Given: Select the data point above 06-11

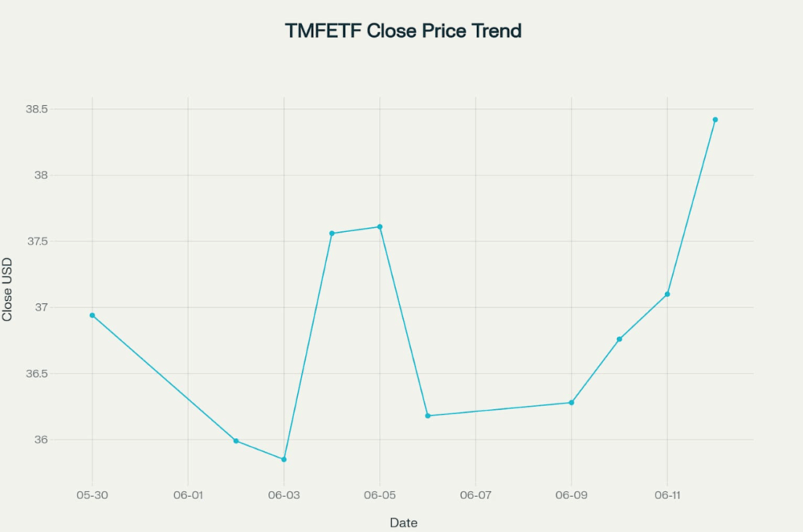Looking at the screenshot, I should point(667,294).
